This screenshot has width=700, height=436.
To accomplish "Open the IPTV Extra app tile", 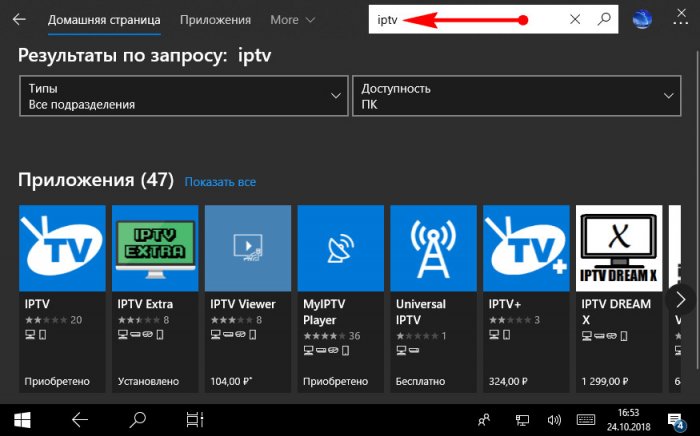I will [155, 248].
